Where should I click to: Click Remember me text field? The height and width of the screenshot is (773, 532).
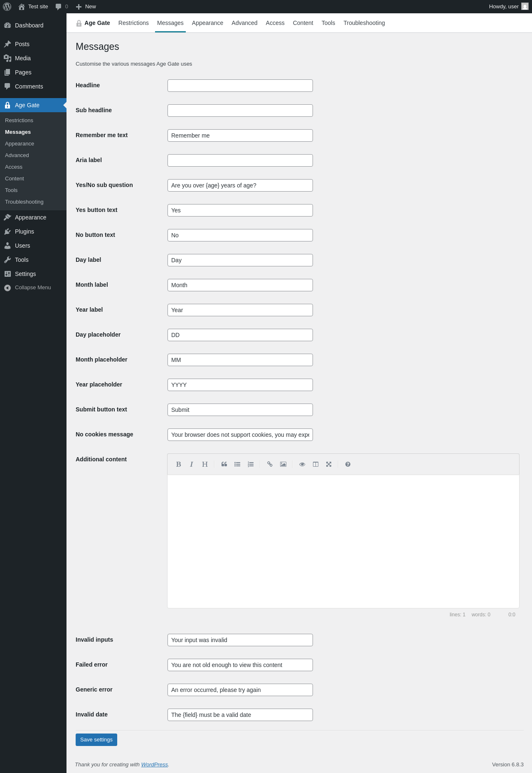coord(240,135)
